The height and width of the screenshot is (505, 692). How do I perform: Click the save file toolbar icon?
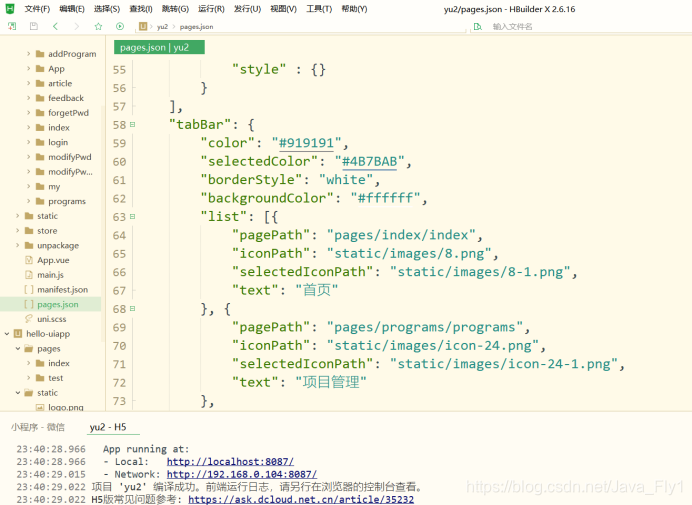click(34, 26)
